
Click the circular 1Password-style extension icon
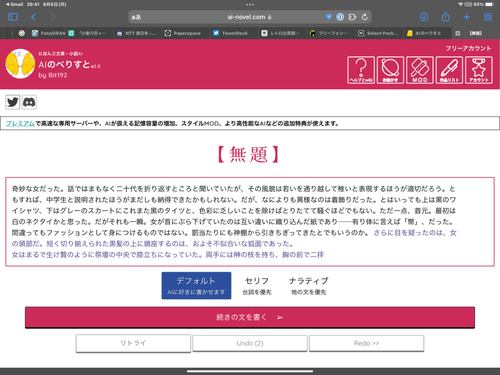pyautogui.click(x=340, y=17)
